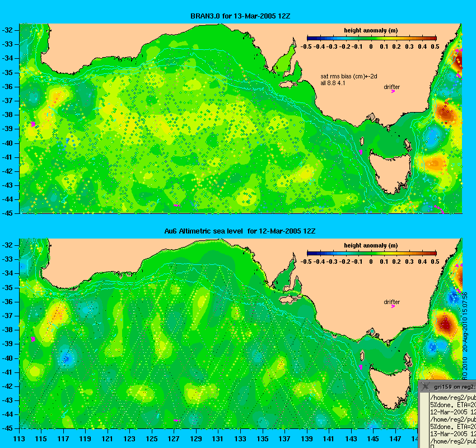Click the X icon in the gri159 terminal title bar
Image resolution: width=476 pixels, height=448 pixels.
[426, 386]
